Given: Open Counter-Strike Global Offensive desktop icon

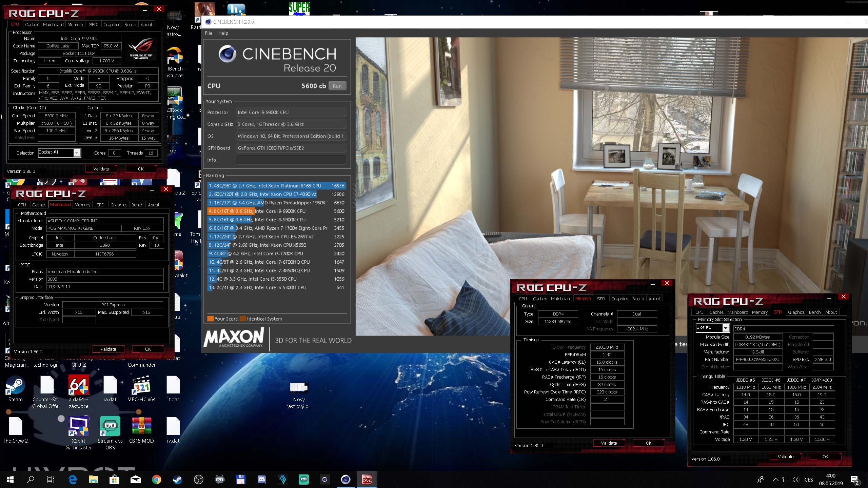Looking at the screenshot, I should 47,391.
